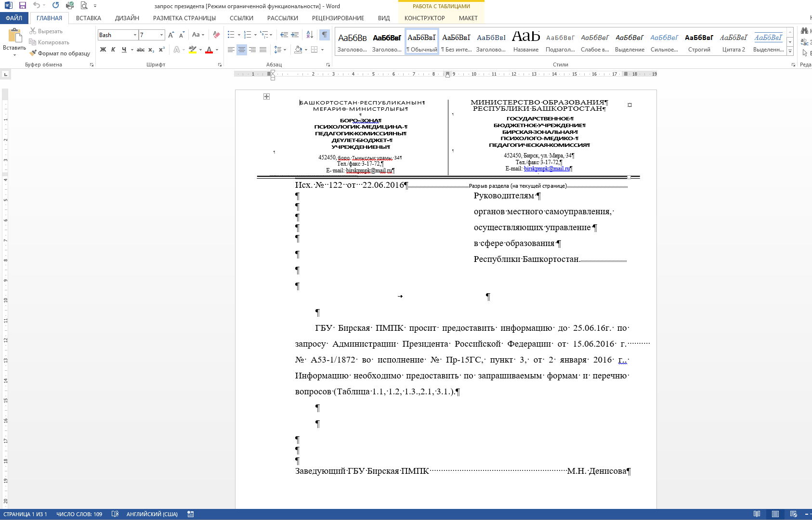This screenshot has height=520, width=812.
Task: Apply the Обычный style
Action: [422, 42]
